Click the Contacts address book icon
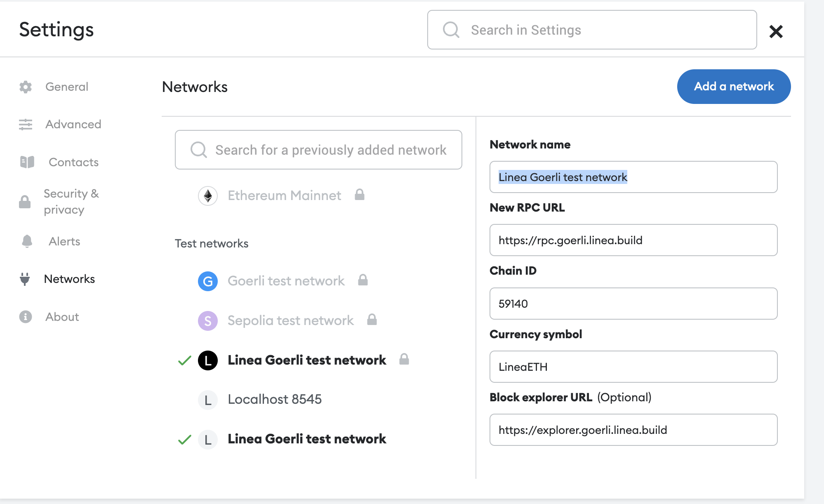Image resolution: width=824 pixels, height=504 pixels. tap(26, 162)
